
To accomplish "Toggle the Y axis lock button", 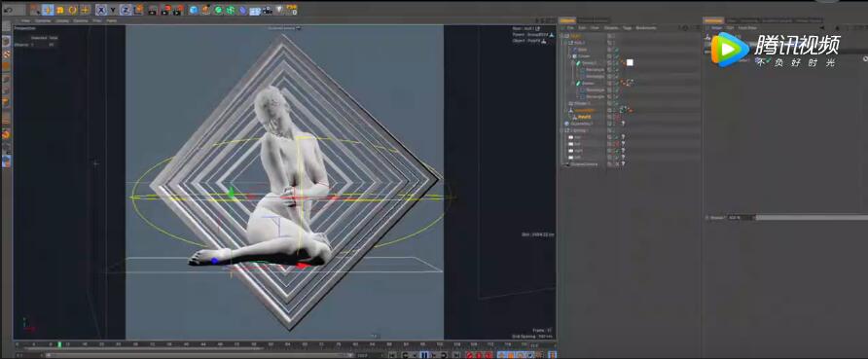I will pos(113,10).
